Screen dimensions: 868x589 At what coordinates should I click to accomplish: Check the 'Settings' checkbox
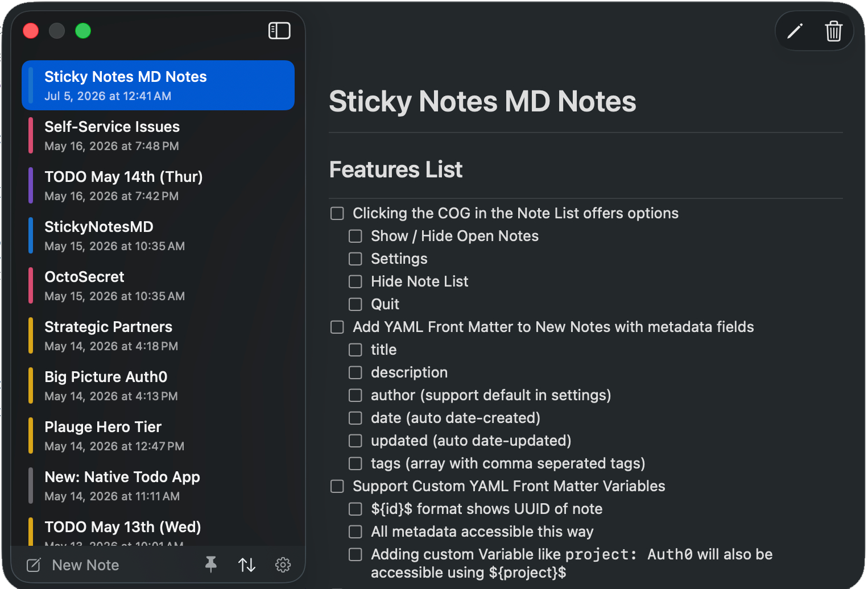click(x=356, y=259)
